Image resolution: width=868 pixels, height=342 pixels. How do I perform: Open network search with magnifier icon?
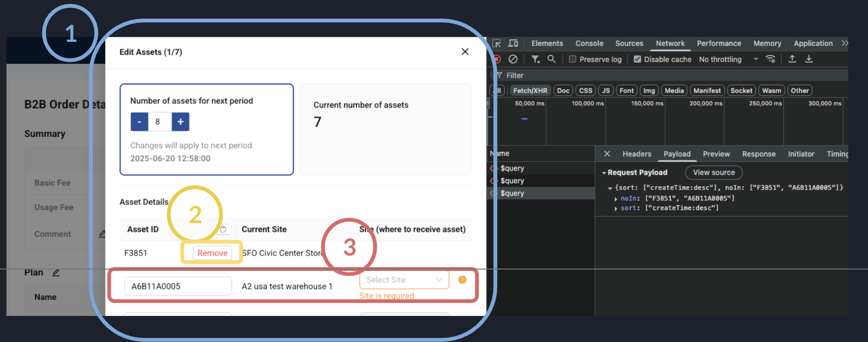tap(551, 59)
